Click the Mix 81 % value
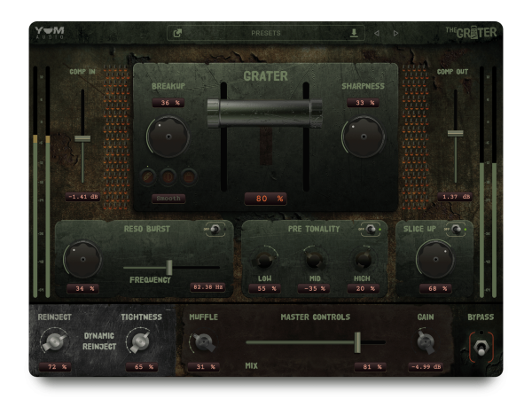The width and height of the screenshot is (532, 407). coord(370,366)
